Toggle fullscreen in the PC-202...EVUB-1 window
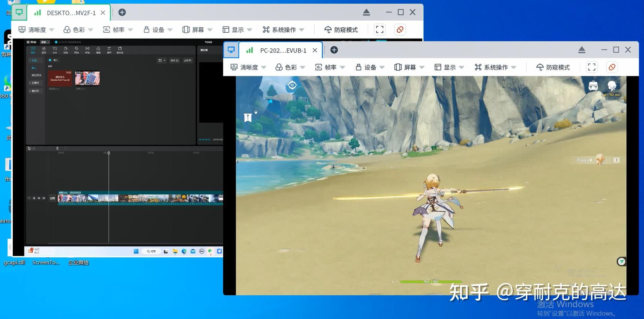Screen dimensions: 644x319 592,67
